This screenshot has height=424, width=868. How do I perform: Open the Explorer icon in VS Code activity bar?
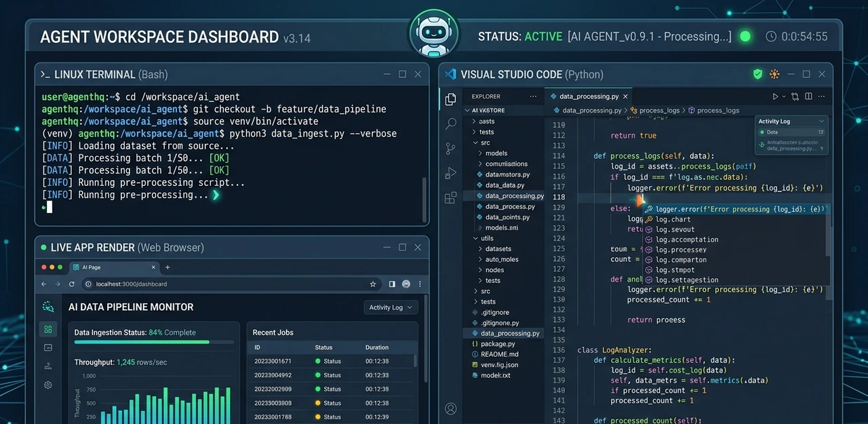[450, 99]
